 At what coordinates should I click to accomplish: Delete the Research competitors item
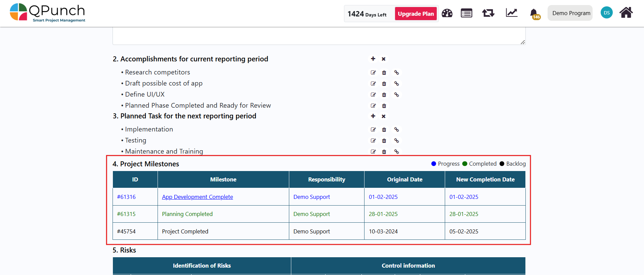point(384,72)
